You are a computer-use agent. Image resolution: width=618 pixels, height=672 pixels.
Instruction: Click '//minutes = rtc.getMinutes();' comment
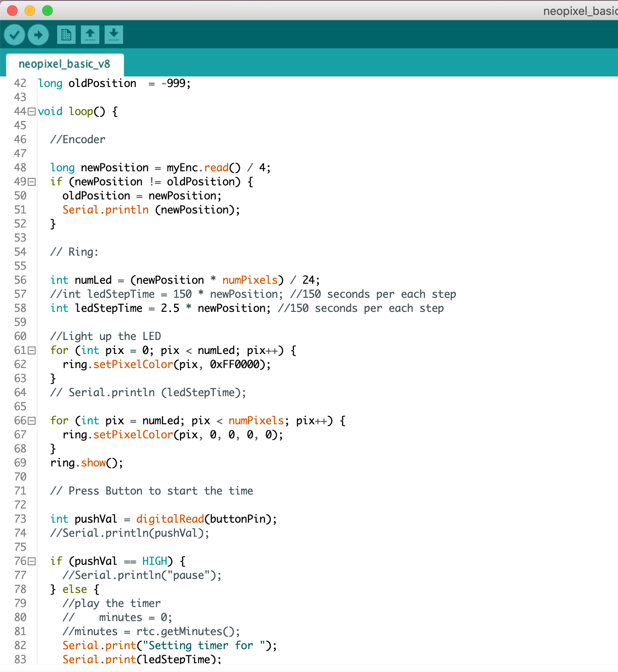click(x=151, y=632)
